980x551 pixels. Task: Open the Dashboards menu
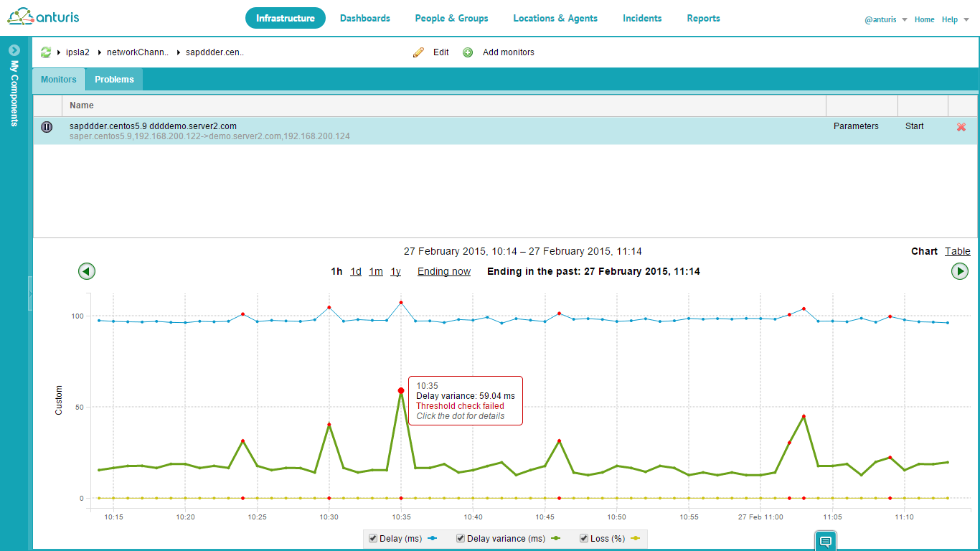(365, 18)
